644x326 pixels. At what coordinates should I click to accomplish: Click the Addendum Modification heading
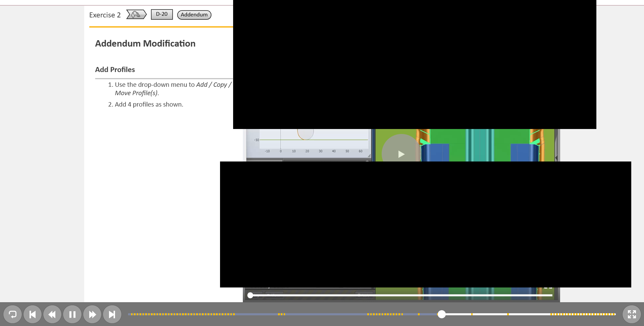(x=145, y=44)
